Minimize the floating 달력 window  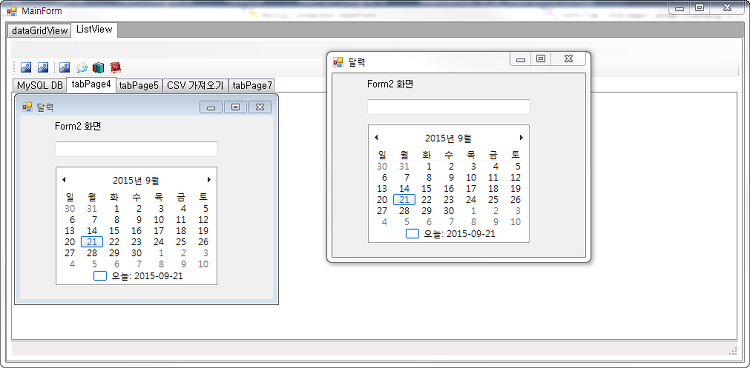click(x=521, y=59)
